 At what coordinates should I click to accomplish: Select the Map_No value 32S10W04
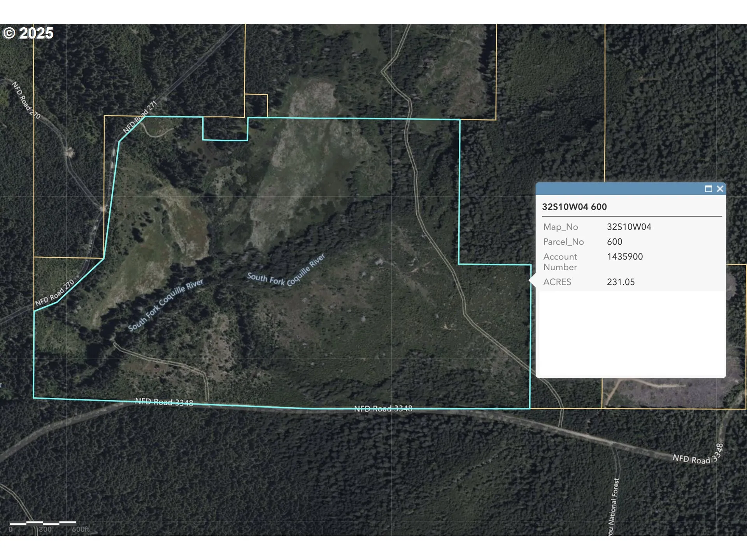[629, 227]
